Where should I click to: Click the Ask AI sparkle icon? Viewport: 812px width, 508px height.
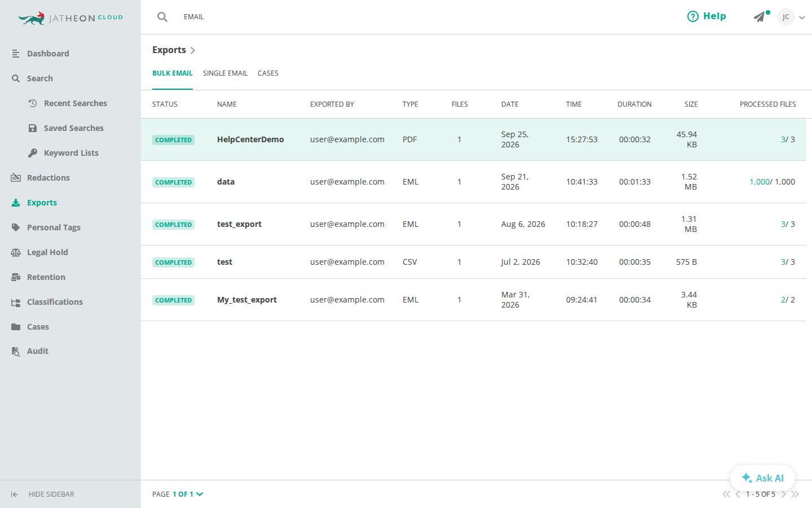click(747, 478)
